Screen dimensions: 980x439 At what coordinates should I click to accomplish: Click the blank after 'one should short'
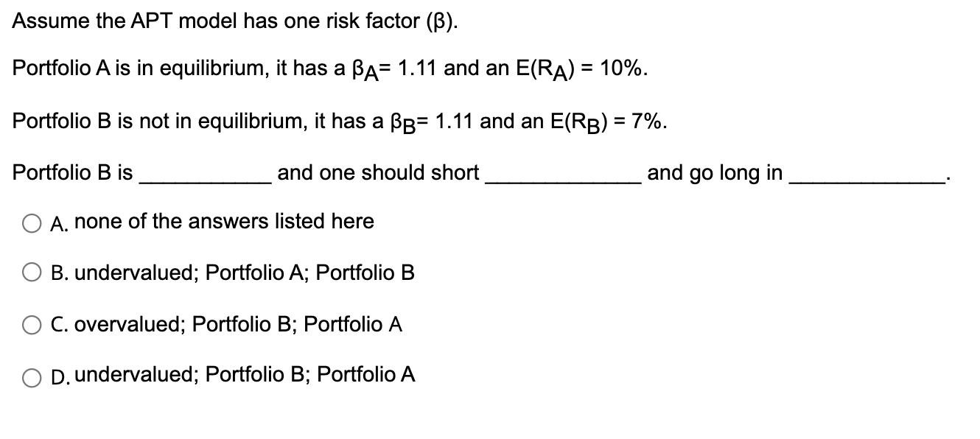[560, 177]
